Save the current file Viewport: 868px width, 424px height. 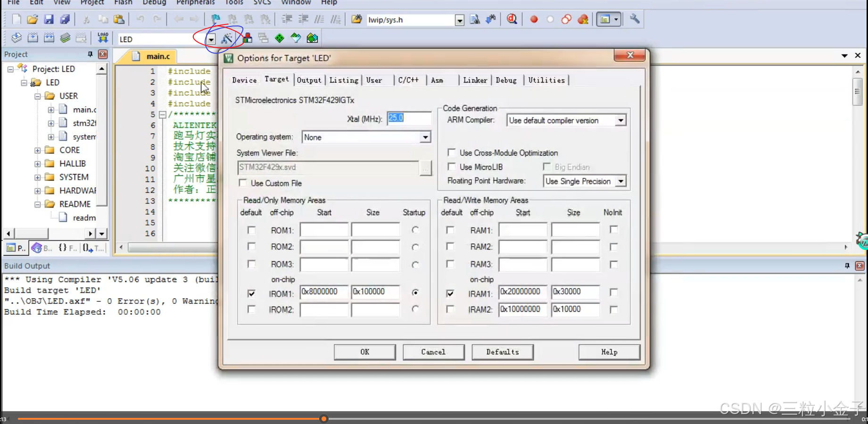pyautogui.click(x=49, y=19)
